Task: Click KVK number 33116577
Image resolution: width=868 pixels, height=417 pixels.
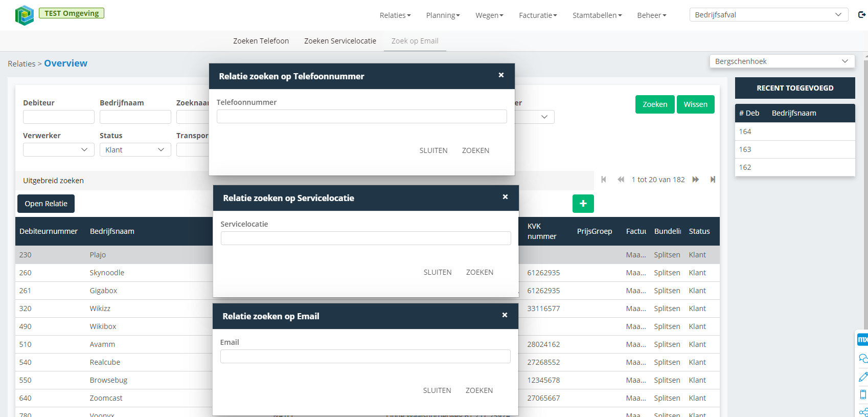Action: click(x=543, y=309)
